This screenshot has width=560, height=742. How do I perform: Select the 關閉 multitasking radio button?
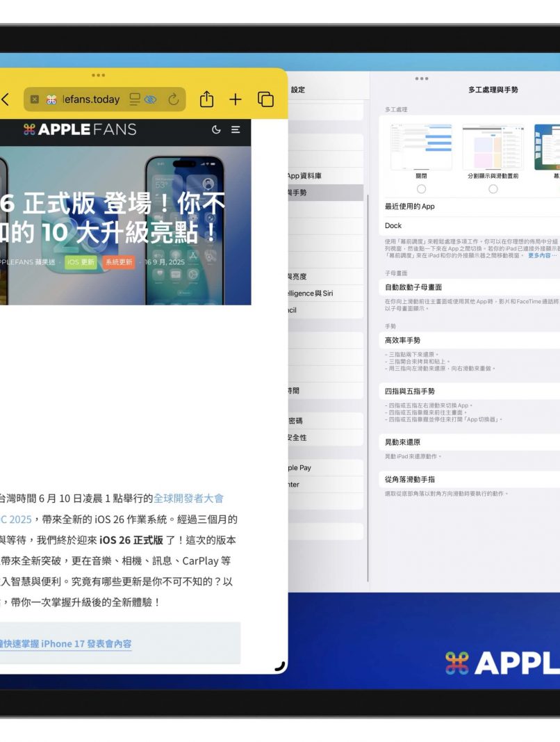click(x=421, y=189)
